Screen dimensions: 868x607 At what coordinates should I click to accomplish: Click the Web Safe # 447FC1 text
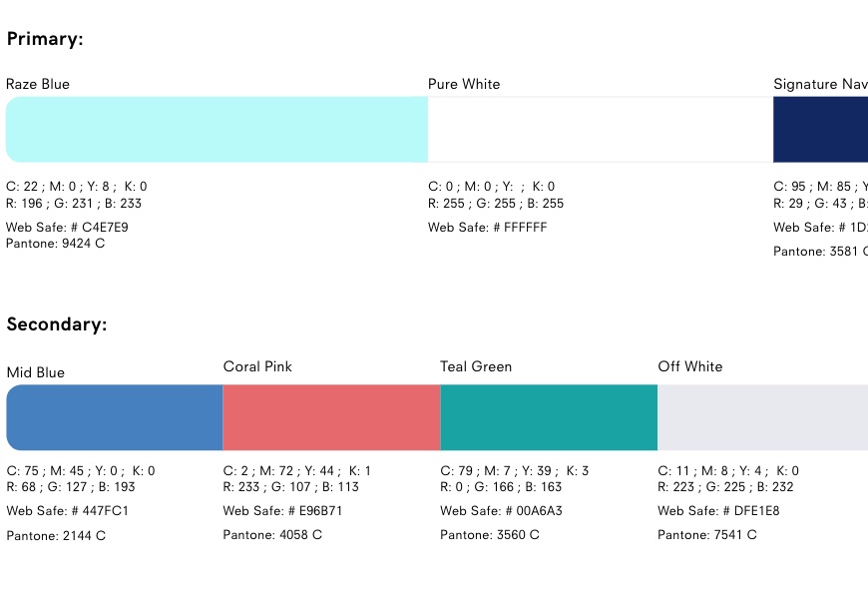[x=67, y=511]
